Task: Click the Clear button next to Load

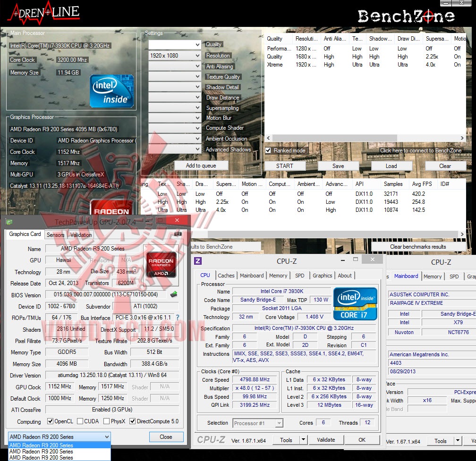Action: tap(445, 166)
